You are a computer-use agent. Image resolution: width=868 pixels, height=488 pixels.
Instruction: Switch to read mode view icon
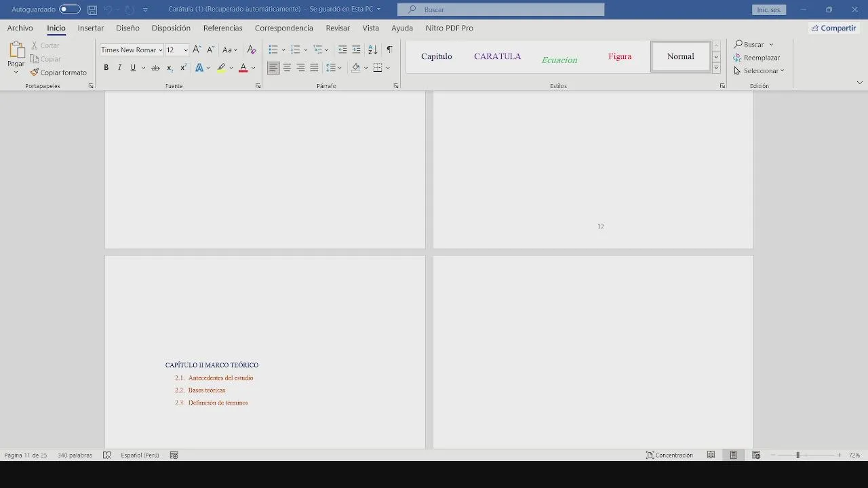711,455
